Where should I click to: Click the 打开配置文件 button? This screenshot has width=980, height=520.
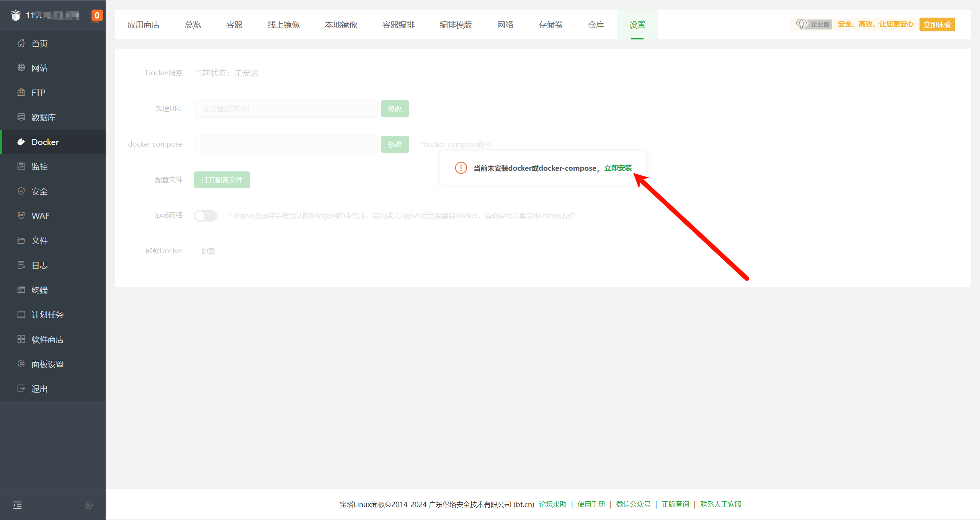pyautogui.click(x=222, y=180)
